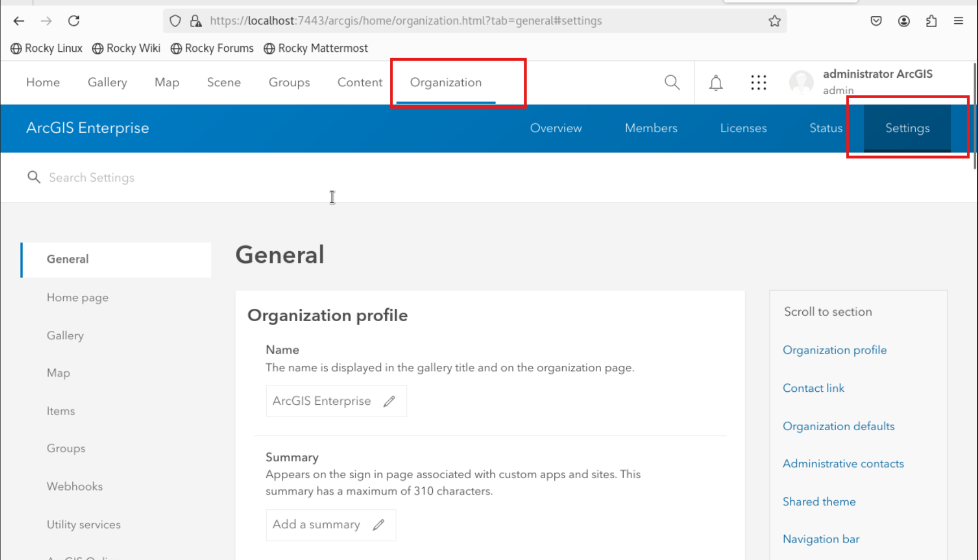Select General in the settings sidebar
The image size is (978, 560).
(116, 260)
